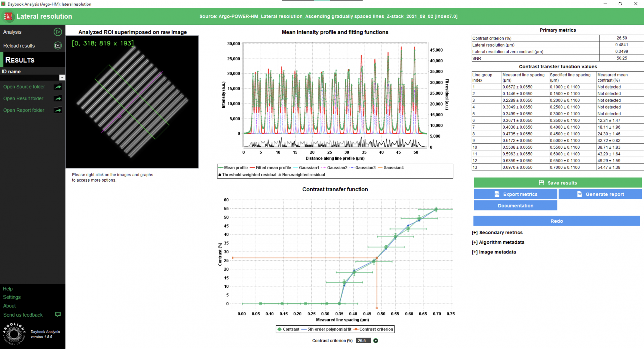Select the Results sidebar tab
644x349 pixels.
tap(20, 60)
